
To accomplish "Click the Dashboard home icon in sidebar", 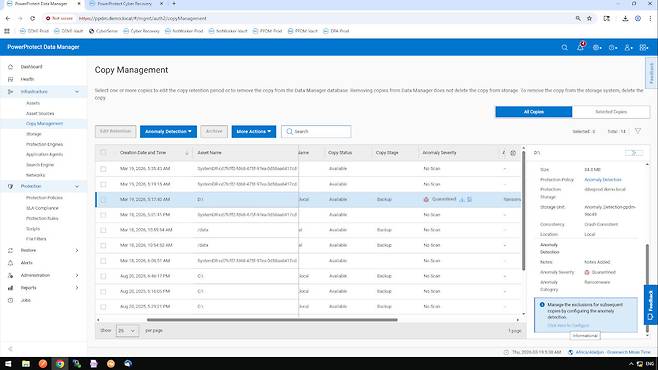I will click(10, 67).
